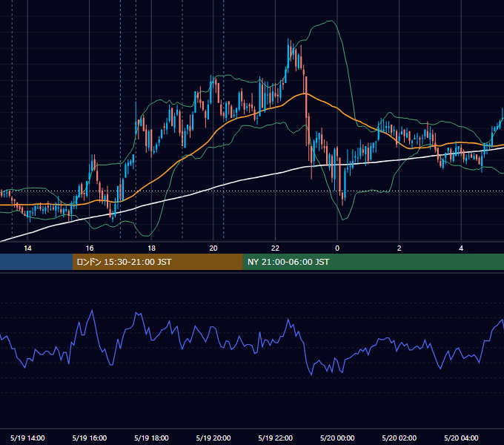Click the 5/20 04:00 time label

[x=461, y=438]
